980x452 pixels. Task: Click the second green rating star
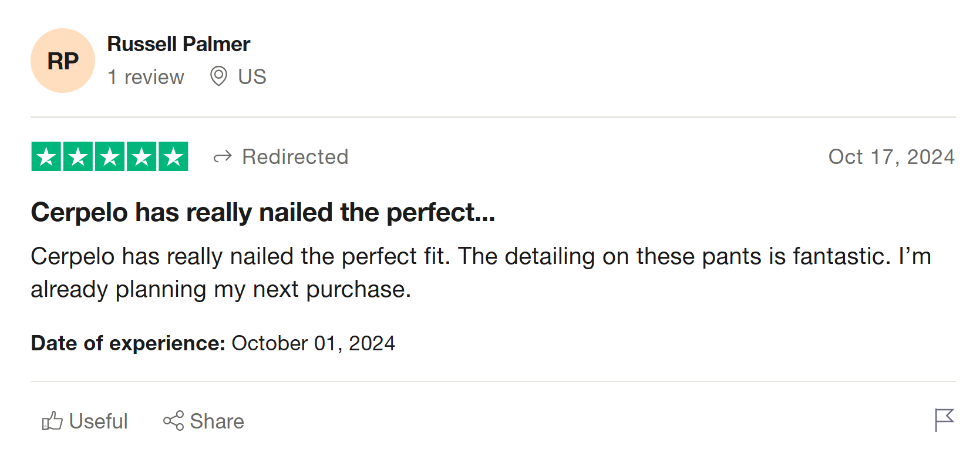coord(78,157)
